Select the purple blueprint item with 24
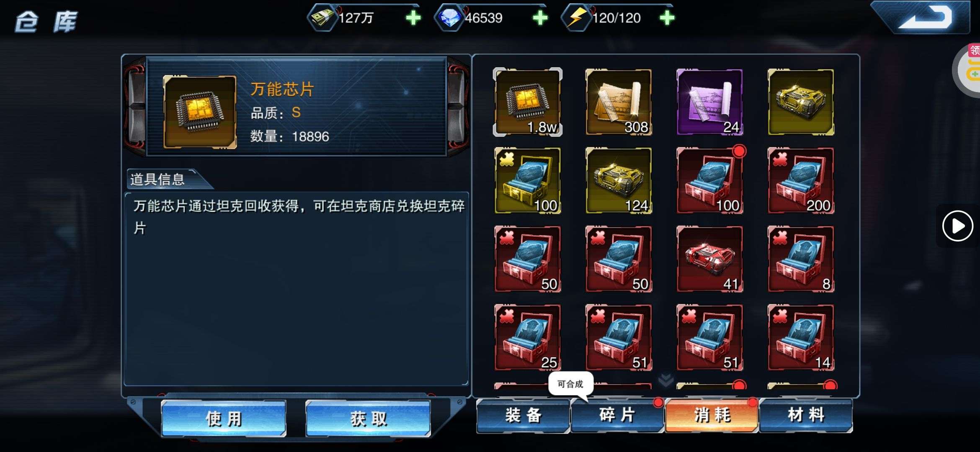Screen dimensions: 980x452 (x=709, y=102)
